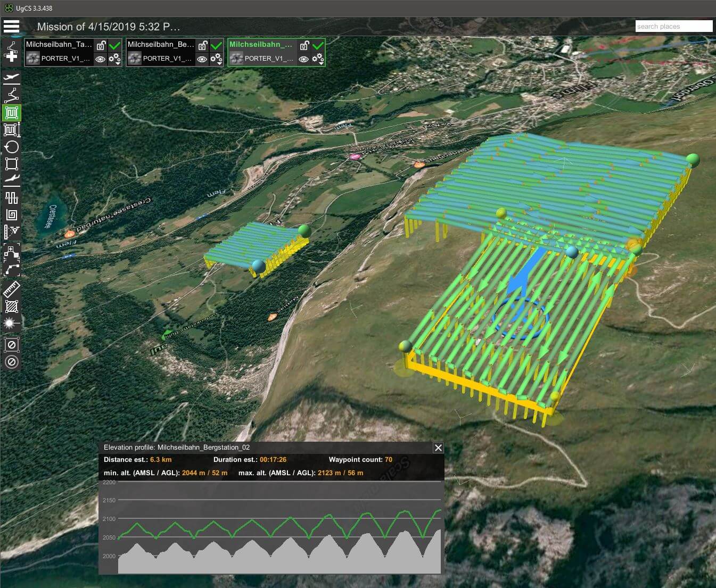Select the Circle flight tool

(11, 147)
